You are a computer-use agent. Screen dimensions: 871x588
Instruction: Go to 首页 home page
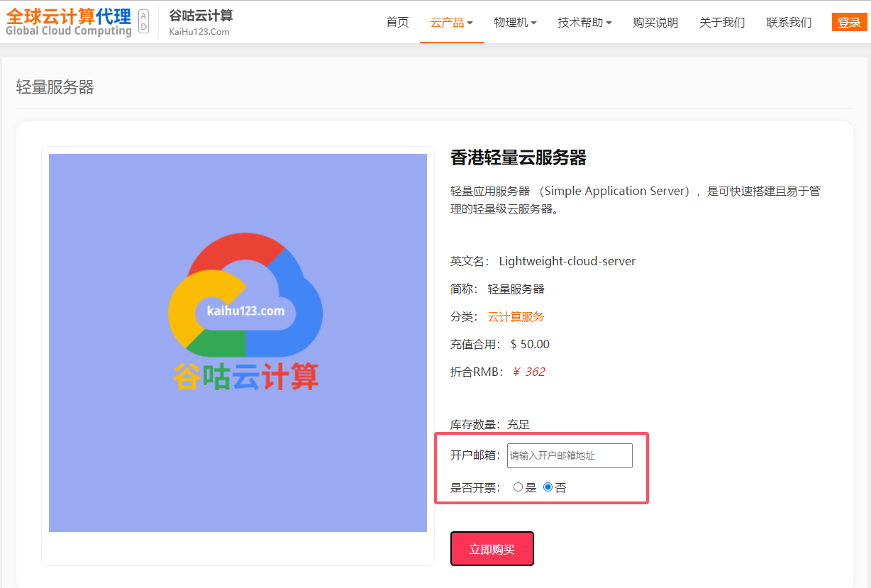pyautogui.click(x=397, y=22)
